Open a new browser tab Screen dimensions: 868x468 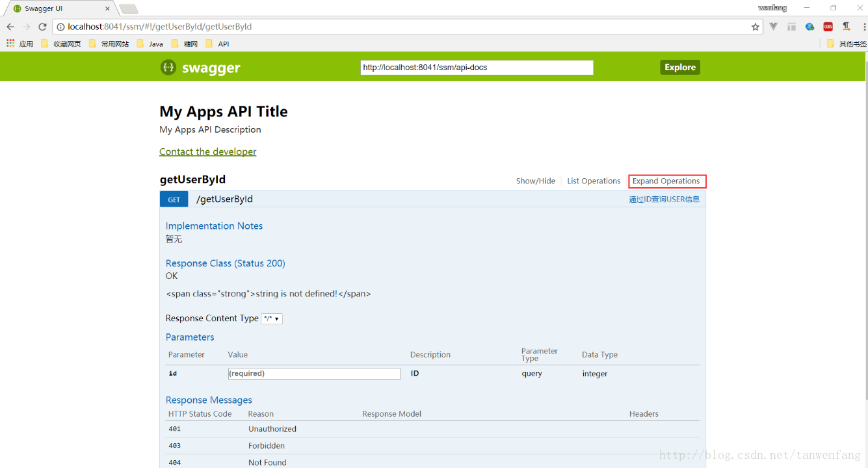click(129, 8)
